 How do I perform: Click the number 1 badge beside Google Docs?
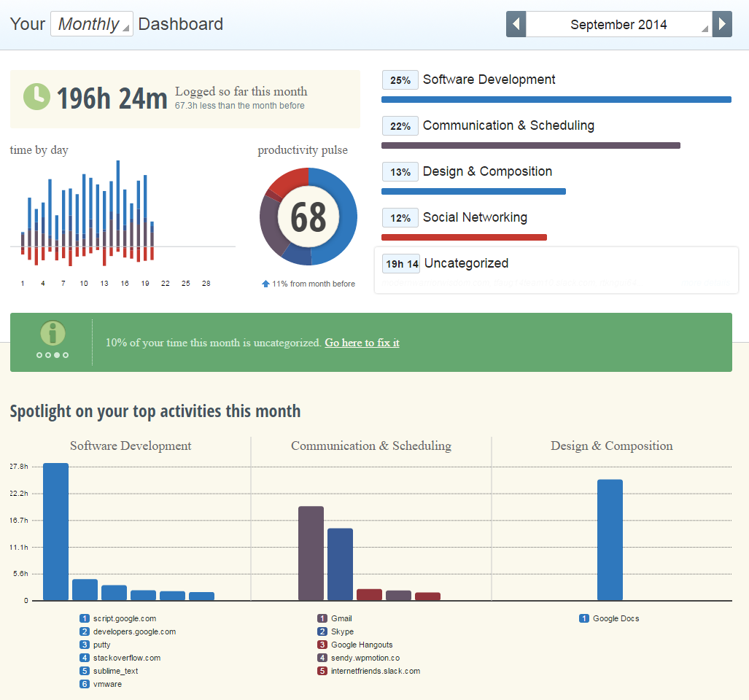(583, 618)
